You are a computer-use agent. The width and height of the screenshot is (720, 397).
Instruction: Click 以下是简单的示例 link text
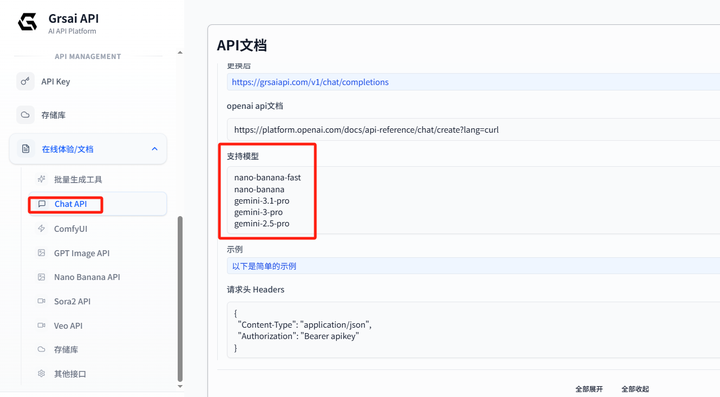point(264,266)
